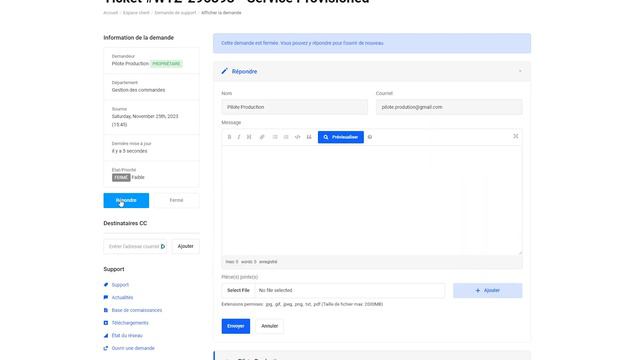
Task: Click the Propriétaire badge next to Pilote Production
Action: [167, 64]
